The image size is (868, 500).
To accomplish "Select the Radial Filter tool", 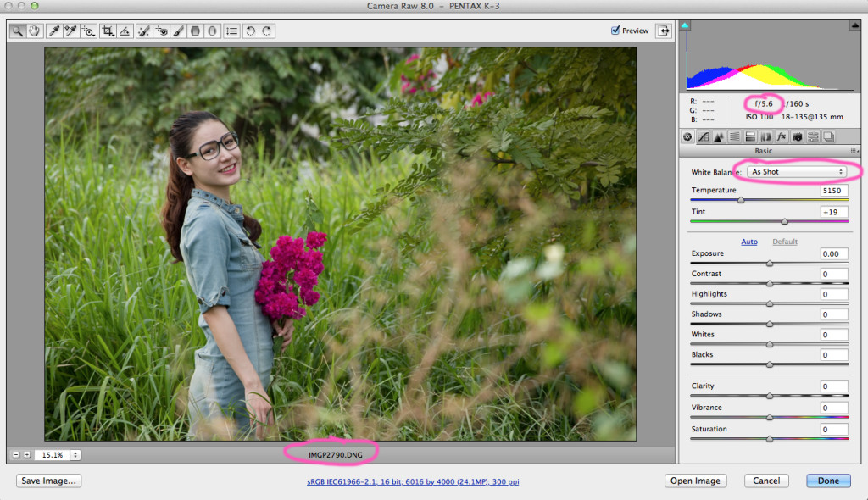I will tap(212, 31).
